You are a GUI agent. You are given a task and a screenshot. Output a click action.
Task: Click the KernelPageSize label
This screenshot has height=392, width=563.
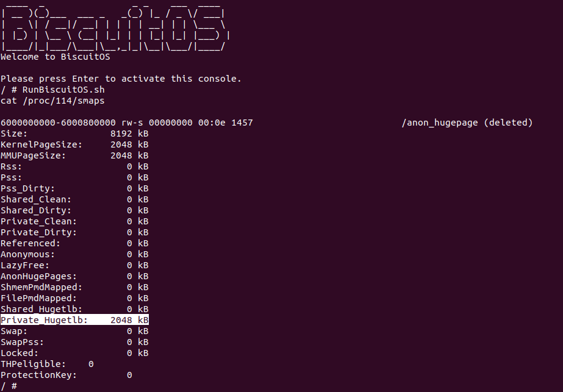[41, 144]
